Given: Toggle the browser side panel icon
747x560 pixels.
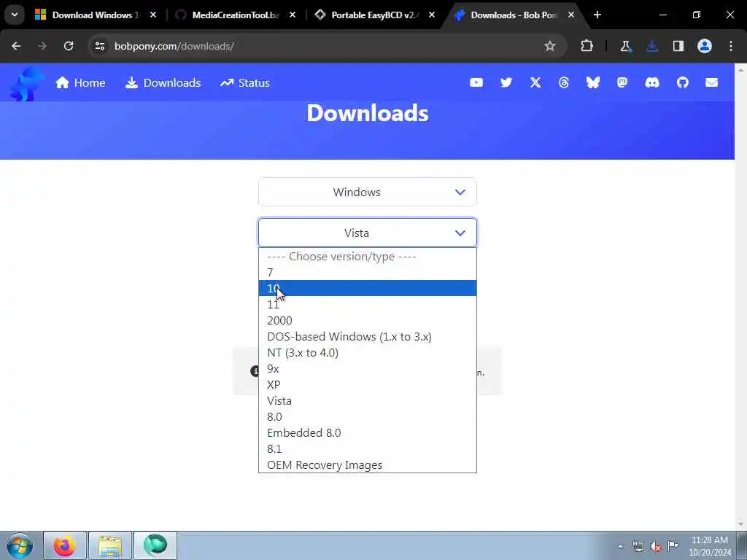Looking at the screenshot, I should pyautogui.click(x=678, y=46).
